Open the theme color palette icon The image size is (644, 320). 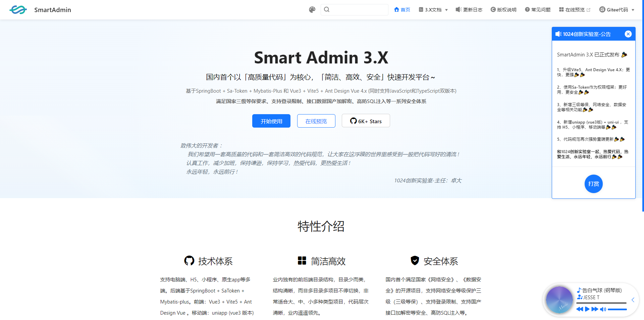(312, 10)
